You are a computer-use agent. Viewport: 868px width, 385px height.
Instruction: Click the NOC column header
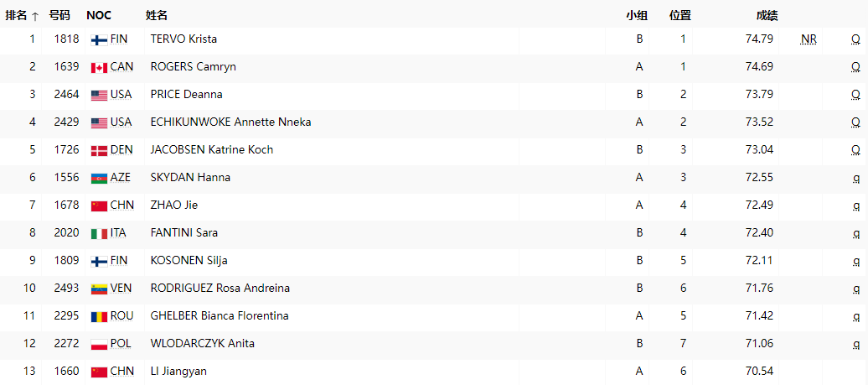click(99, 15)
